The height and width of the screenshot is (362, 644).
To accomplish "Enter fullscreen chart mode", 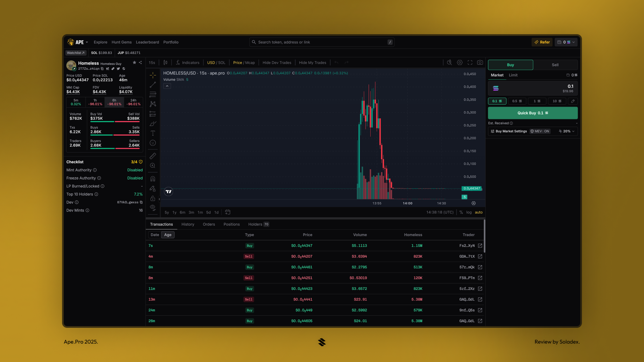I will (470, 63).
